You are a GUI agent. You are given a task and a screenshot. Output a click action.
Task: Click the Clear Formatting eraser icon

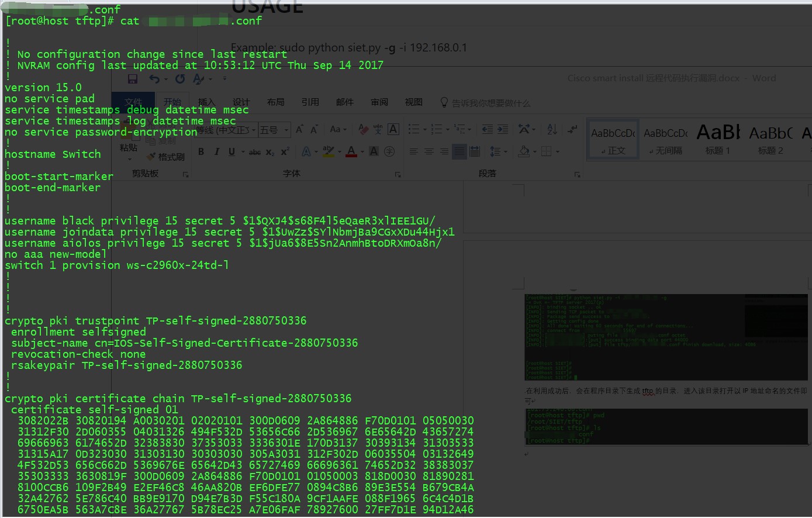[x=363, y=129]
